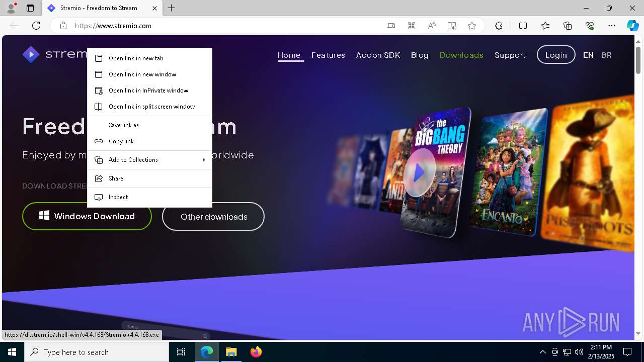
Task: Open the Collections toolbar icon
Action: click(568, 26)
